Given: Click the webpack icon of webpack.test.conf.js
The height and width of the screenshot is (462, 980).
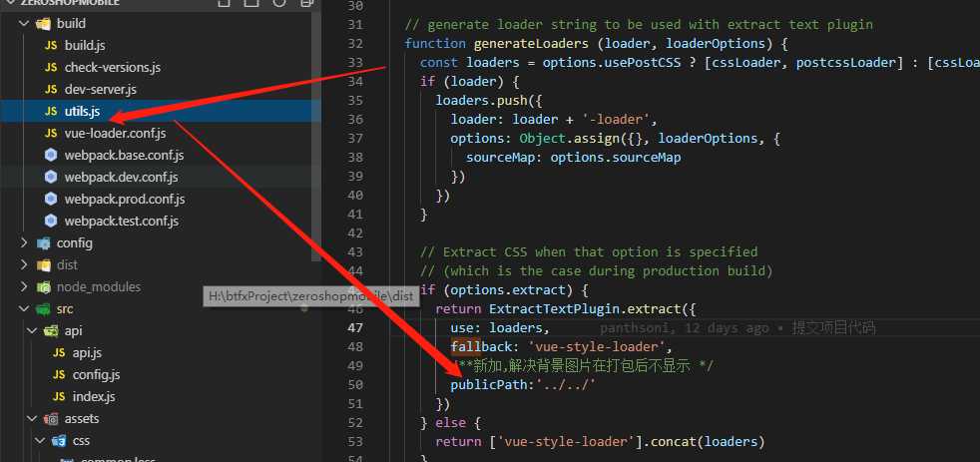Looking at the screenshot, I should [51, 221].
